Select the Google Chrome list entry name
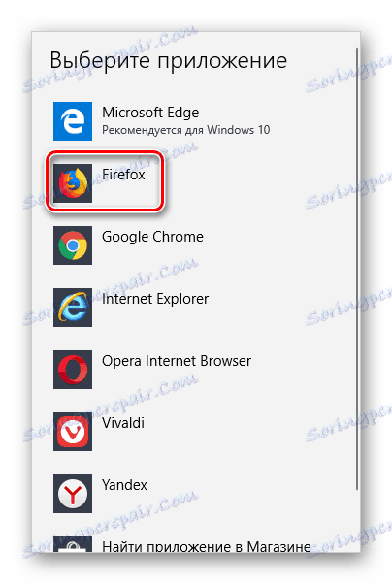The image size is (392, 584). pyautogui.click(x=152, y=237)
